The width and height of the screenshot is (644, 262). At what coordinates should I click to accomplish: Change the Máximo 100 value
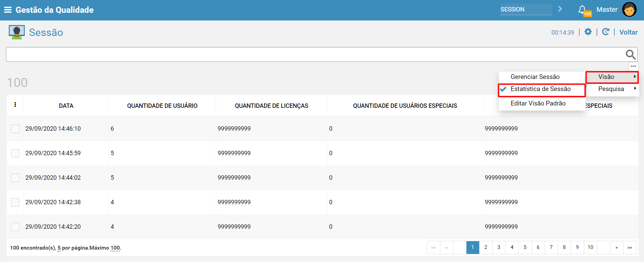click(115, 248)
